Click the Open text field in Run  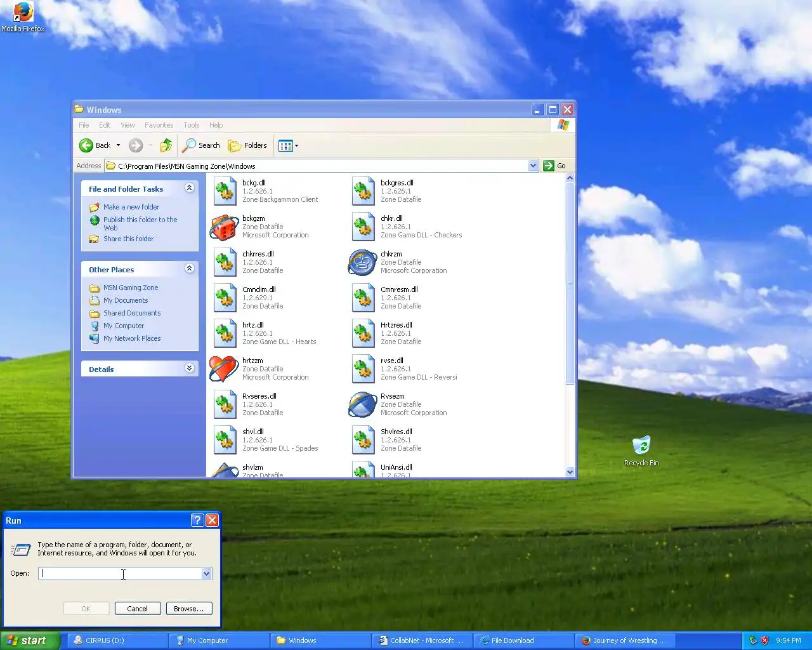pos(120,573)
